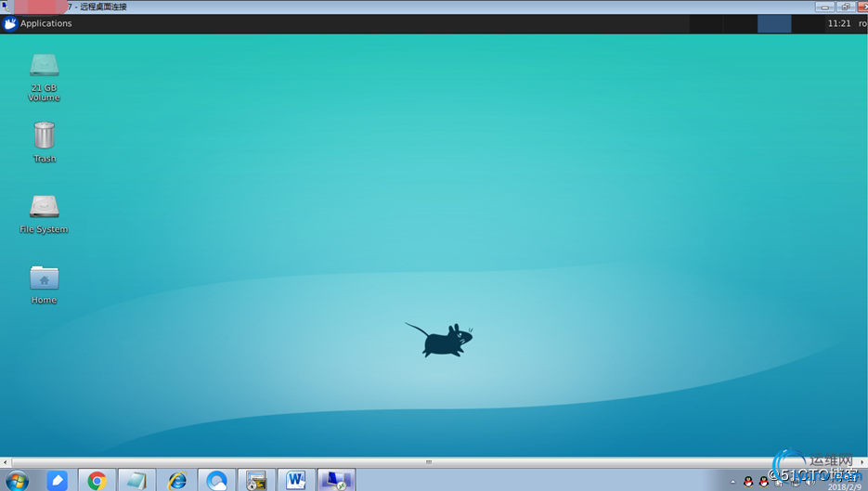This screenshot has height=491, width=868.
Task: Restore down the remote desktop window
Action: [x=846, y=6]
